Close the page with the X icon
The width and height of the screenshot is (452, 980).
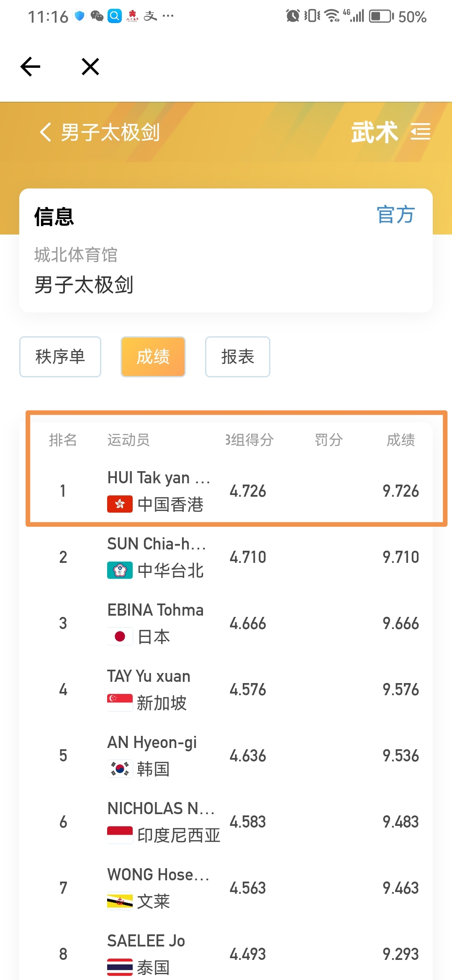pyautogui.click(x=90, y=67)
